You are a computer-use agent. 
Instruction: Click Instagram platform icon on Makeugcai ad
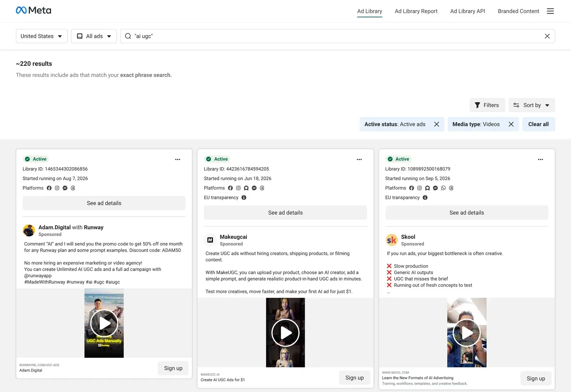(238, 188)
